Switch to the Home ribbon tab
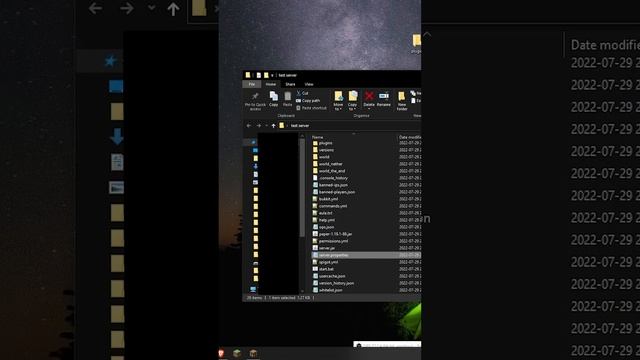The image size is (640, 360). (x=271, y=84)
